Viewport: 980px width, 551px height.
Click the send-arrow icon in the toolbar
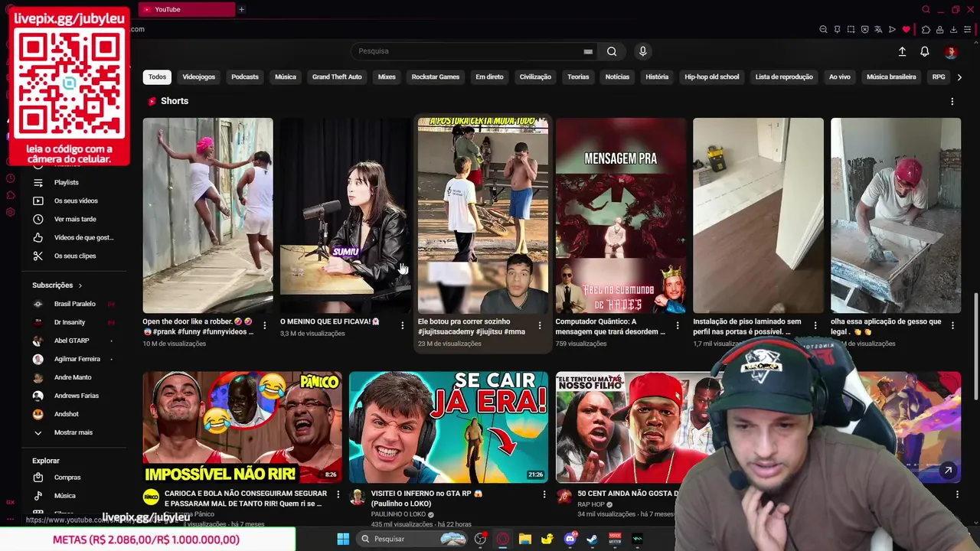(x=892, y=29)
